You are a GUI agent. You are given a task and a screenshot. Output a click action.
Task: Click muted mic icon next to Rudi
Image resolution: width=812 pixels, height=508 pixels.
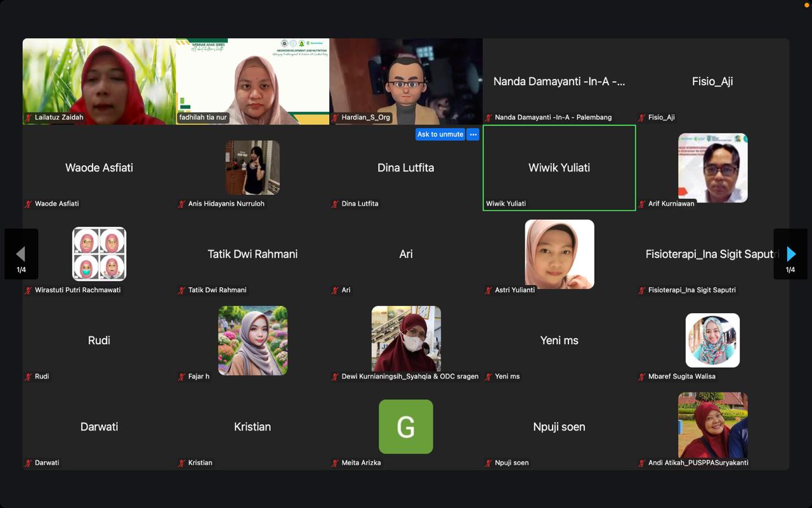(29, 377)
